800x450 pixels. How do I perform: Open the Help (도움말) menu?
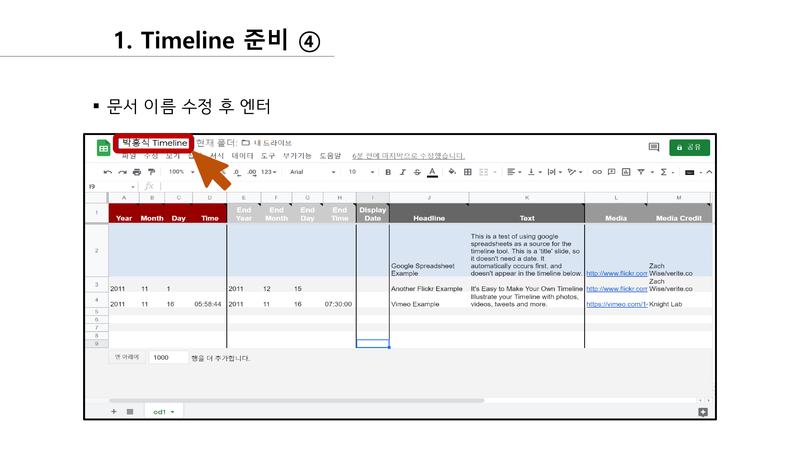coord(330,156)
